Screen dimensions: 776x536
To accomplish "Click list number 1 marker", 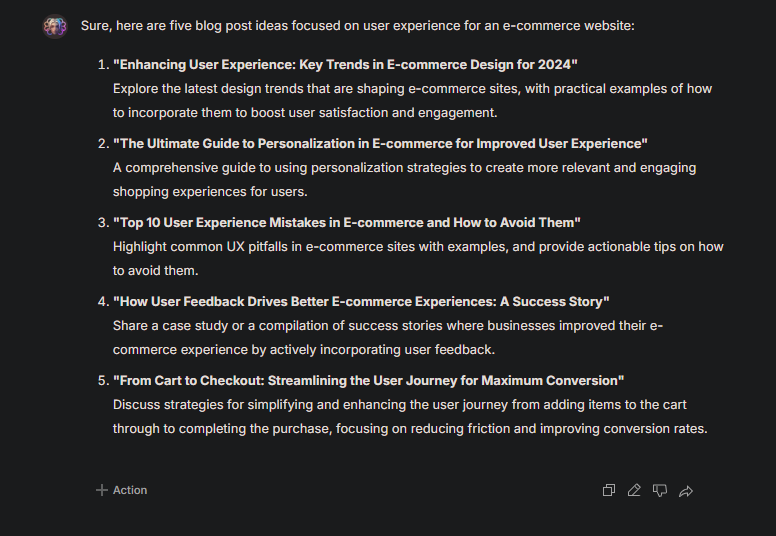I will (x=103, y=65).
